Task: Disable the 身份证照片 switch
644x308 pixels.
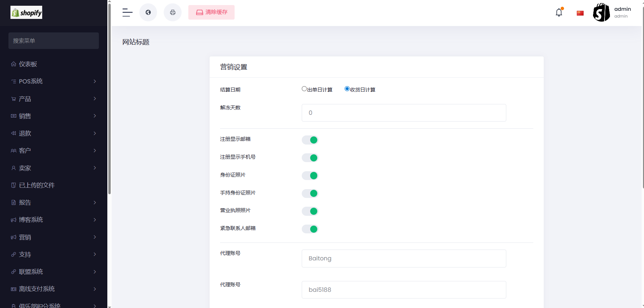Action: tap(310, 176)
